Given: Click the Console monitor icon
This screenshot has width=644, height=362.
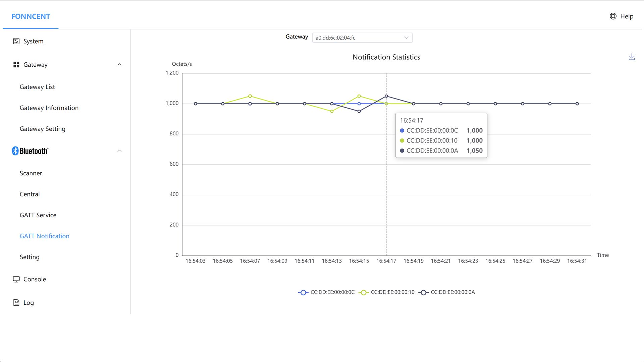Looking at the screenshot, I should pos(16,279).
